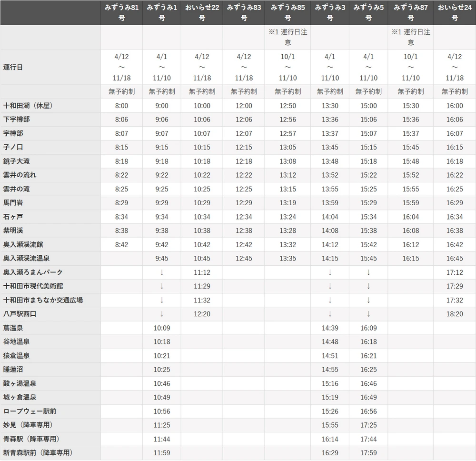Click the 10:09 time at 蔦温泉
Viewport: 476px width, 461px height.
[162, 328]
